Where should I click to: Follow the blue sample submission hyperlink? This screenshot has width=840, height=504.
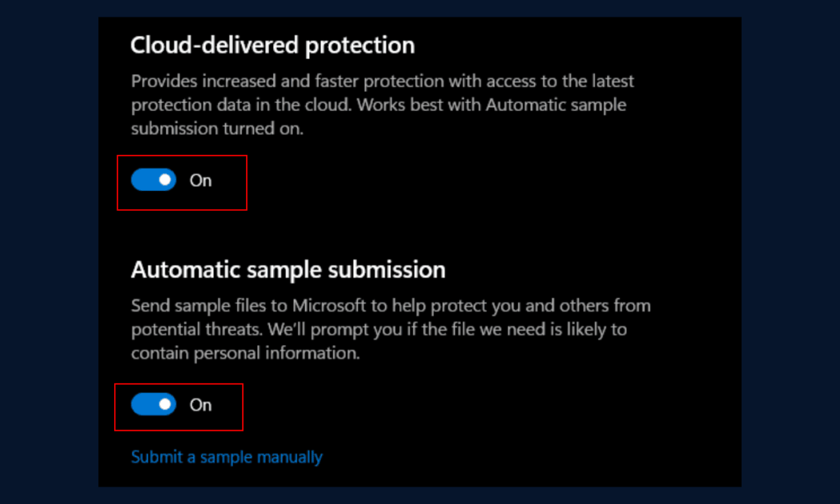coord(227,457)
